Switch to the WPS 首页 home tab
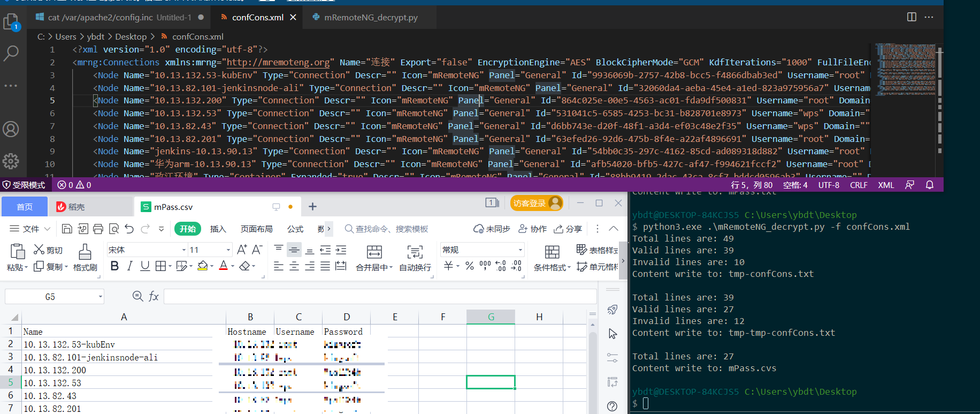Viewport: 980px width, 414px height. point(25,207)
